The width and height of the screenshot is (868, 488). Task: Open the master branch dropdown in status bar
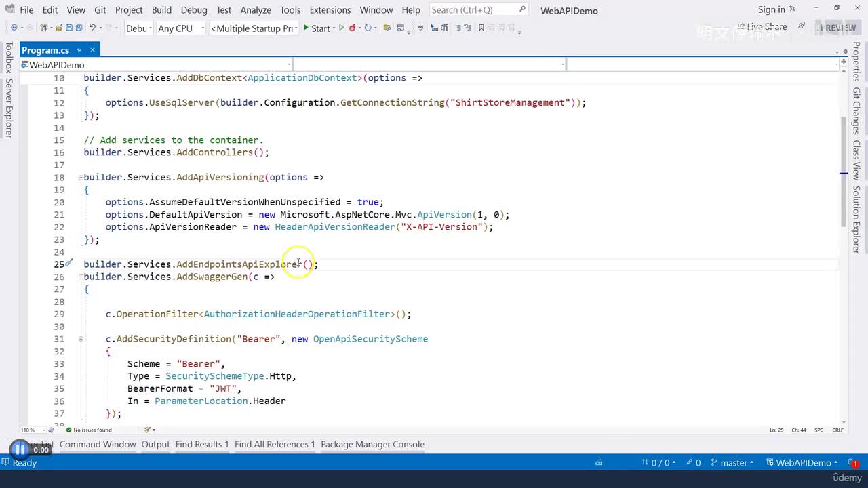pyautogui.click(x=732, y=462)
